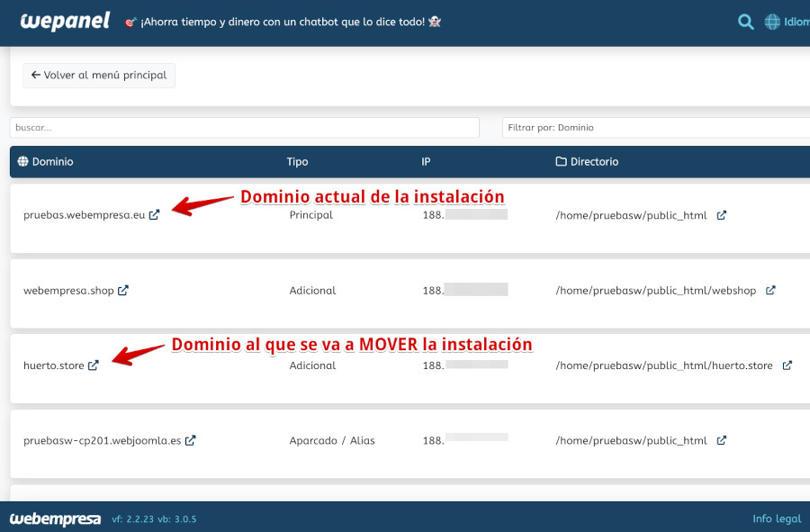Click the globe icon in Dominio header
The width and height of the screenshot is (810, 532).
(22, 161)
